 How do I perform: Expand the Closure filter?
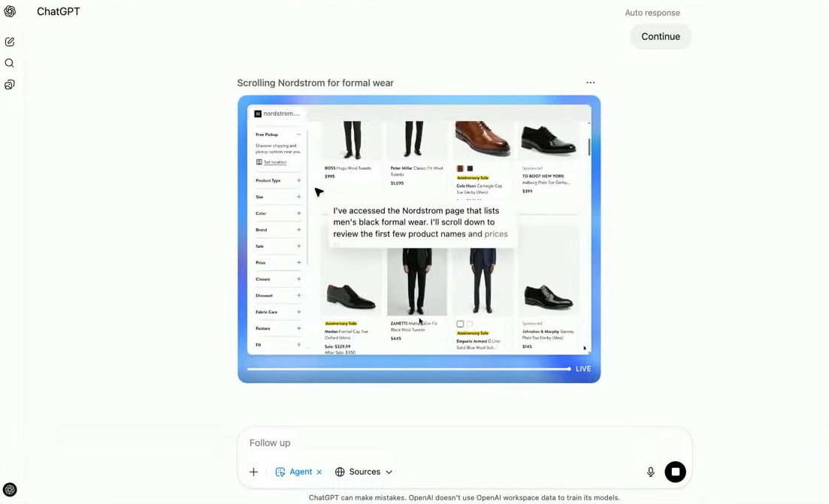click(x=298, y=279)
